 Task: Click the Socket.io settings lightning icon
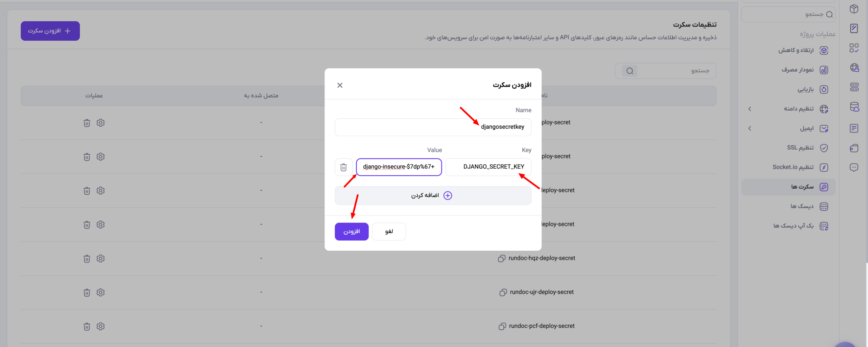824,168
